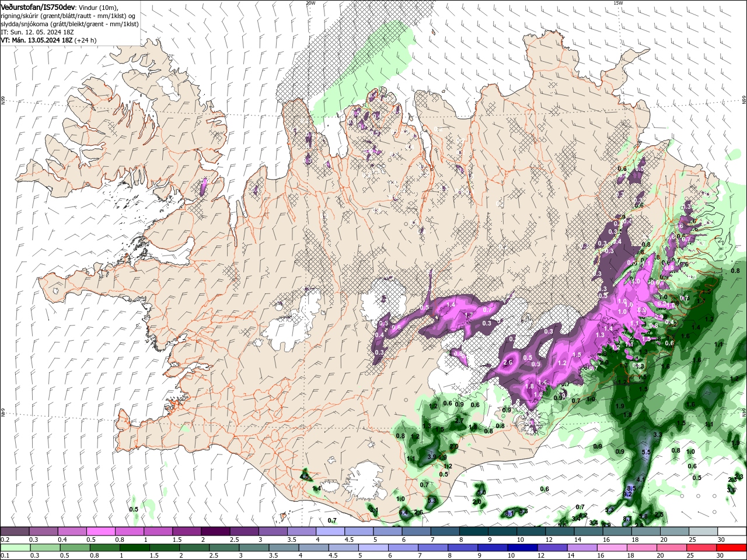The width and height of the screenshot is (747, 560).
Task: Select the 12 rain legend swatch (violet)
Action: 552,548
